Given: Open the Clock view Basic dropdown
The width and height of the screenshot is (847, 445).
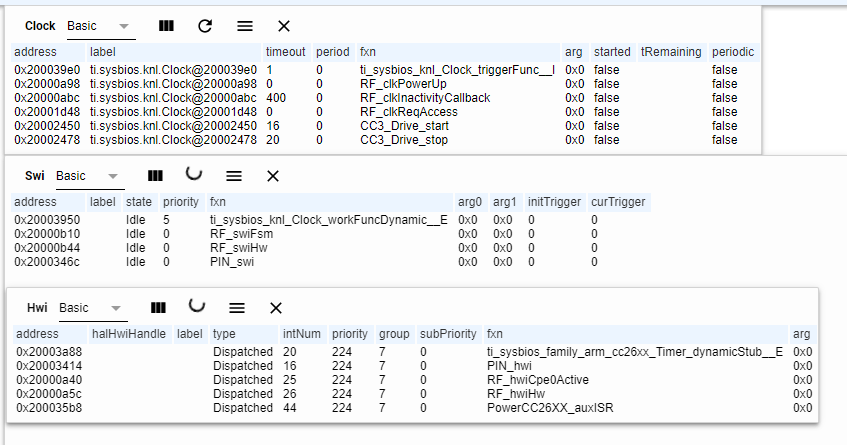Looking at the screenshot, I should coord(99,26).
